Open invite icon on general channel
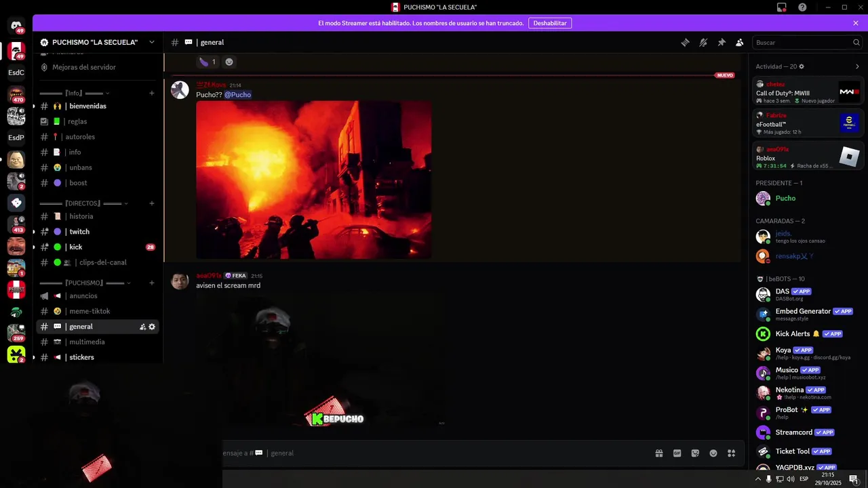Viewport: 868px width, 488px height. tap(142, 327)
